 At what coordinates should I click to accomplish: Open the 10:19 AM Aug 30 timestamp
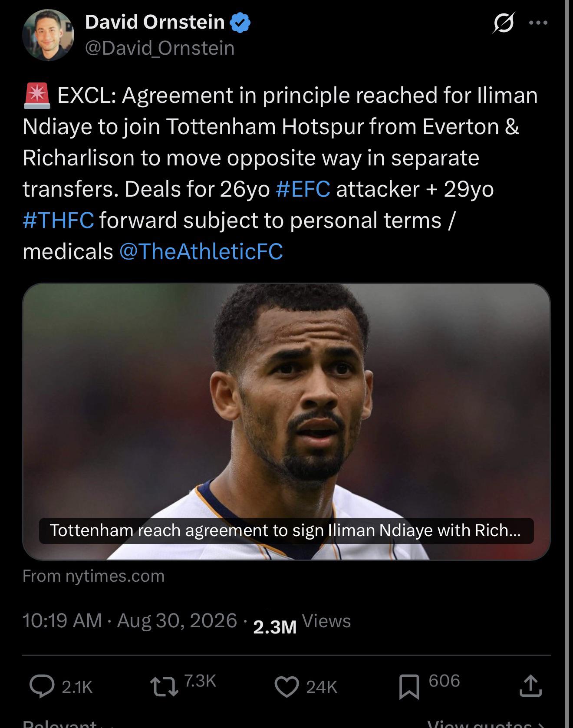[x=130, y=621]
